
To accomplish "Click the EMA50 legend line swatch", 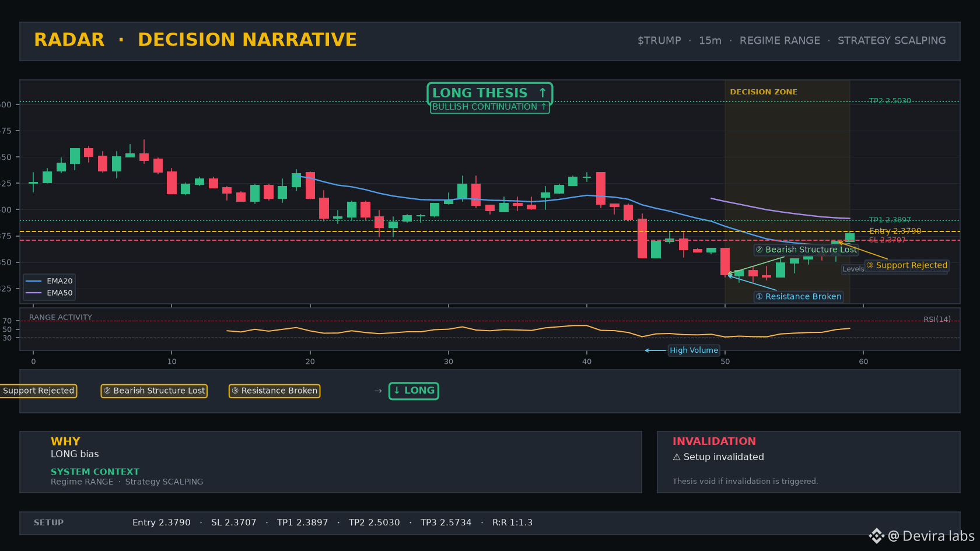I will coord(34,293).
